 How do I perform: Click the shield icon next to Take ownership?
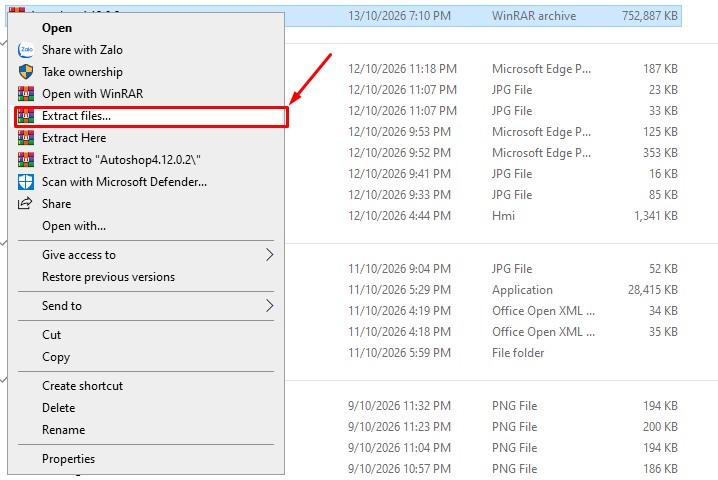pos(26,71)
